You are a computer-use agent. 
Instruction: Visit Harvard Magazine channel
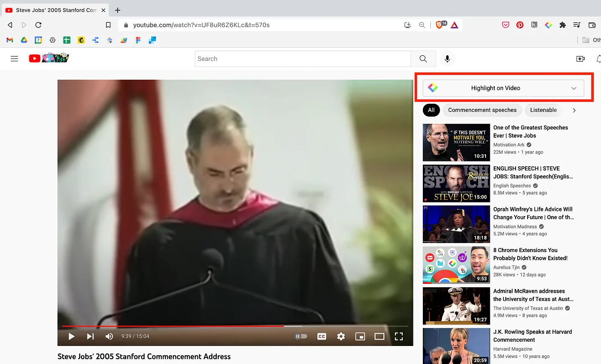tap(513, 349)
